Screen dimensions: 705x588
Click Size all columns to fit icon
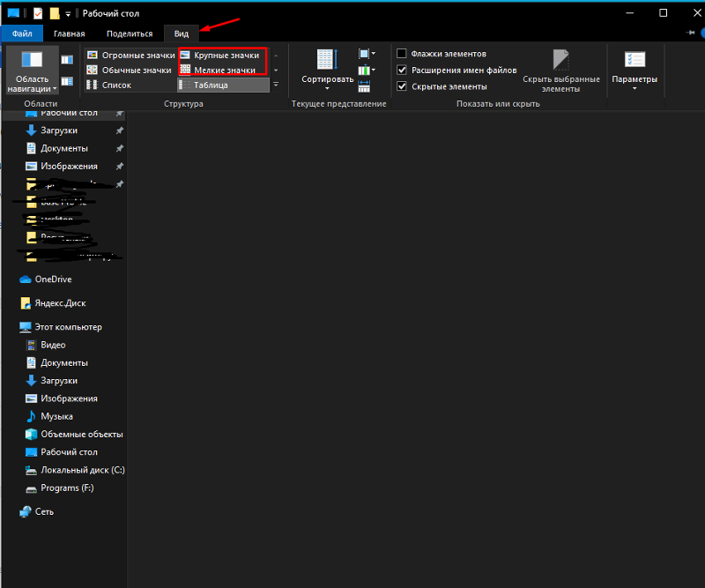click(364, 86)
